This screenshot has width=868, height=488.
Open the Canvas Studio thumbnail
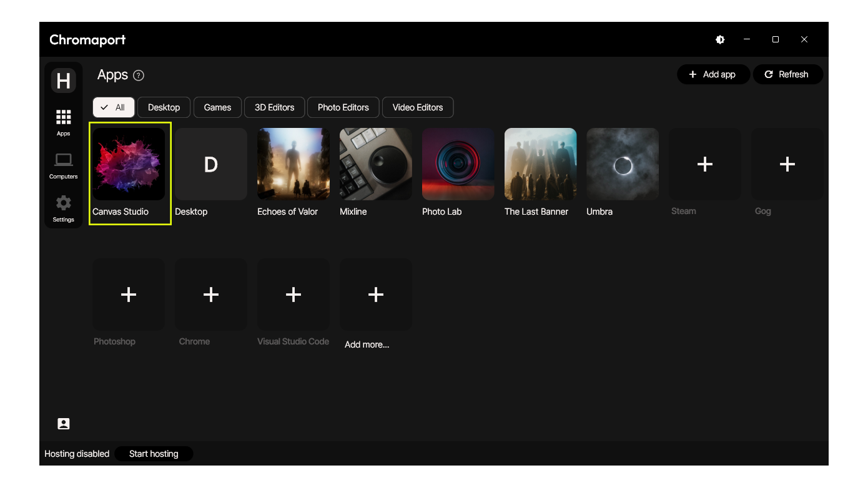pos(129,164)
